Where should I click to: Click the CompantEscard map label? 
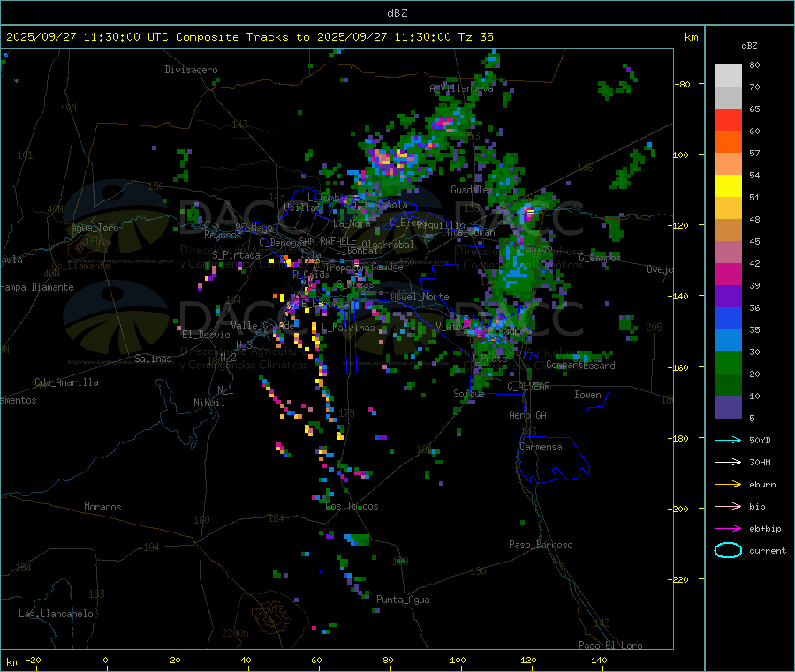580,366
